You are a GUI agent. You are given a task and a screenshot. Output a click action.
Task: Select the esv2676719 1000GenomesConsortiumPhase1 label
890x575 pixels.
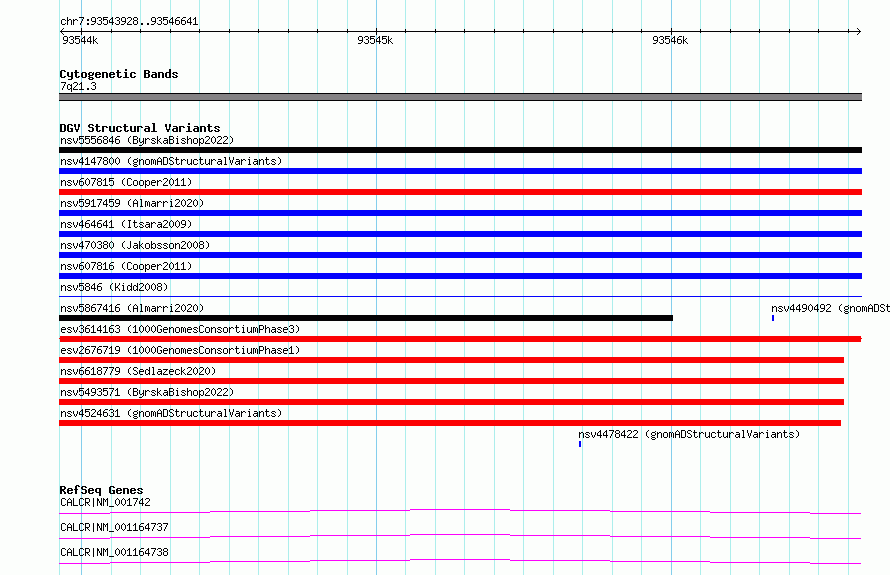tap(180, 350)
